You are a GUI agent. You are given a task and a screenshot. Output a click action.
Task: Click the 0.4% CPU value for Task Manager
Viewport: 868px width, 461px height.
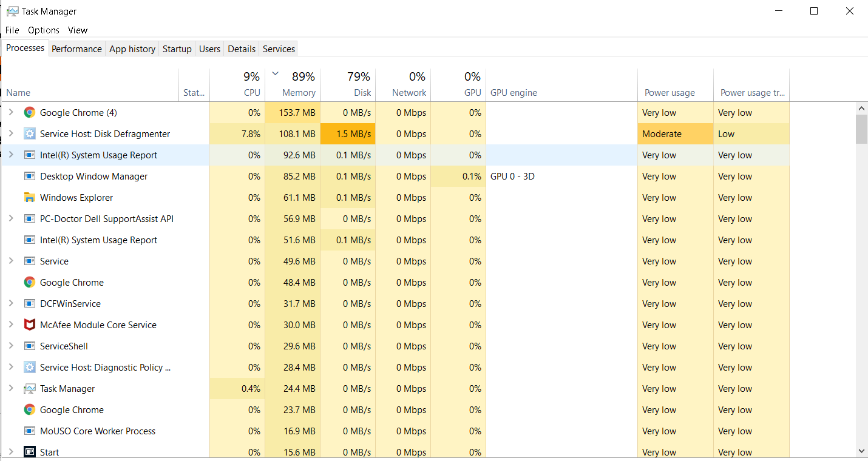point(237,388)
